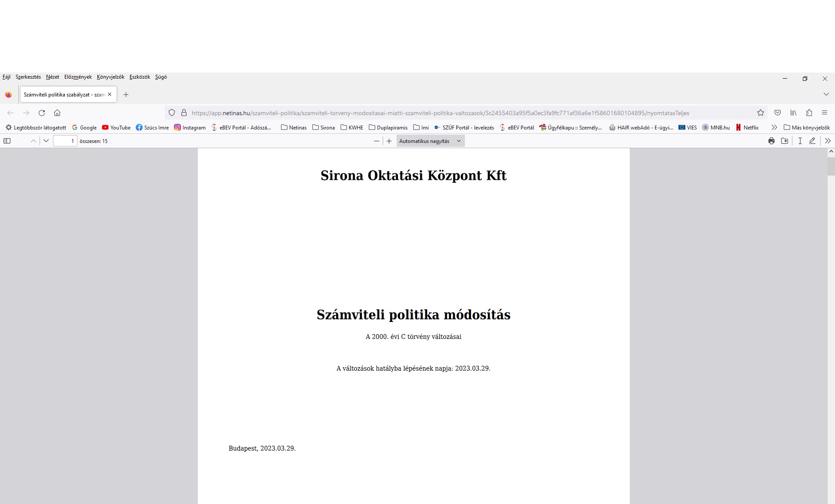List all tabs with chevron
Image resolution: width=835 pixels, height=504 pixels.
[826, 94]
